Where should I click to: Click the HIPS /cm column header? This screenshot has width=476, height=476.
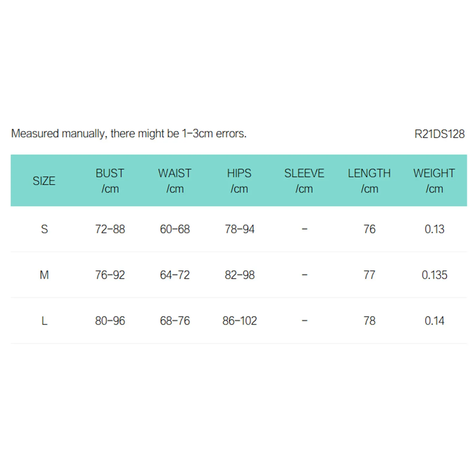[239, 181]
